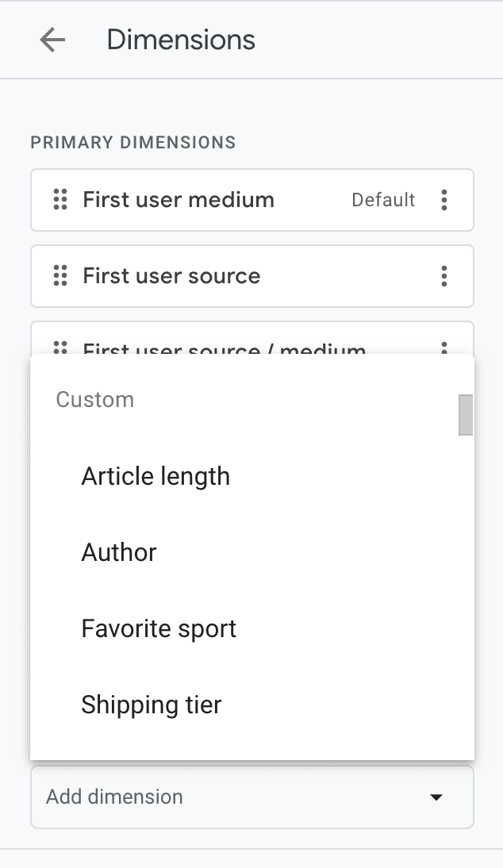Viewport: 503px width, 868px height.
Task: Click the Add dimension dropdown arrow
Action: [436, 797]
